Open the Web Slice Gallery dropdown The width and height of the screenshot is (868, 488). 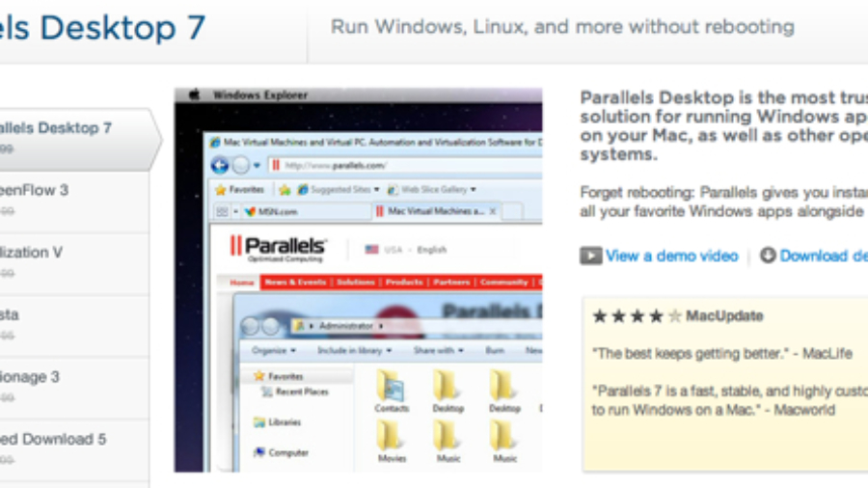point(432,190)
